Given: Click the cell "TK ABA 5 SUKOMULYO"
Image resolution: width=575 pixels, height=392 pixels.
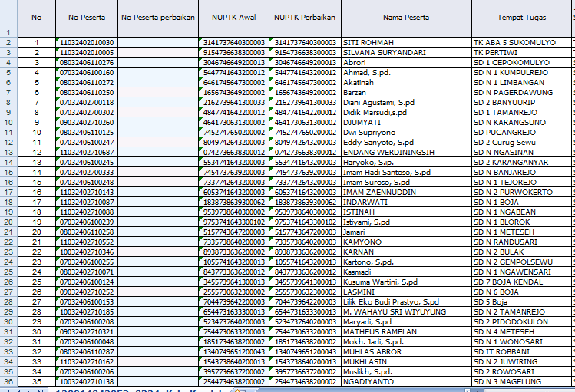Looking at the screenshot, I should coord(521,42).
